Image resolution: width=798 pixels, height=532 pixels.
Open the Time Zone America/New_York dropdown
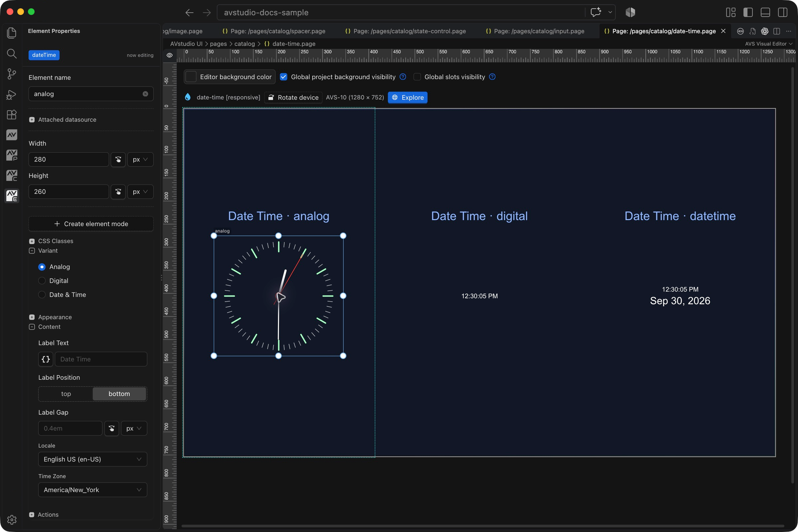[93, 490]
